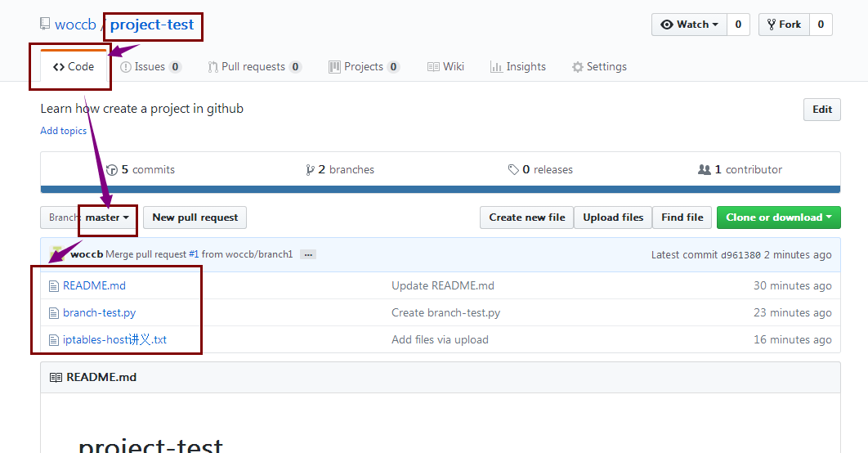The width and height of the screenshot is (868, 453).
Task: Click the file icon beside branch-test.py
Action: click(x=54, y=313)
